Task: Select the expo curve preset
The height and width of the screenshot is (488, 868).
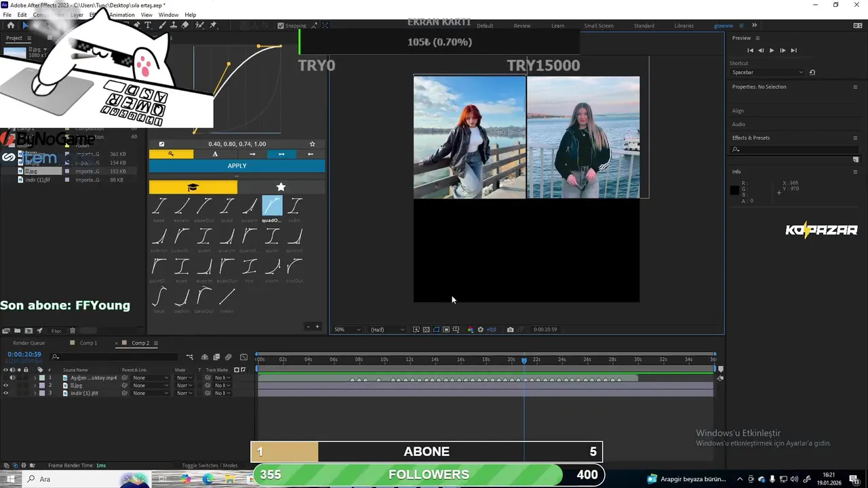Action: point(182,266)
